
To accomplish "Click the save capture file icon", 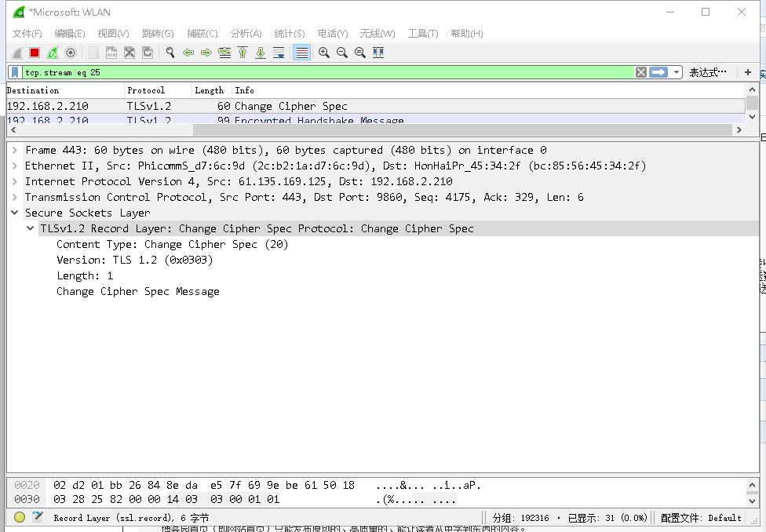I will (111, 53).
